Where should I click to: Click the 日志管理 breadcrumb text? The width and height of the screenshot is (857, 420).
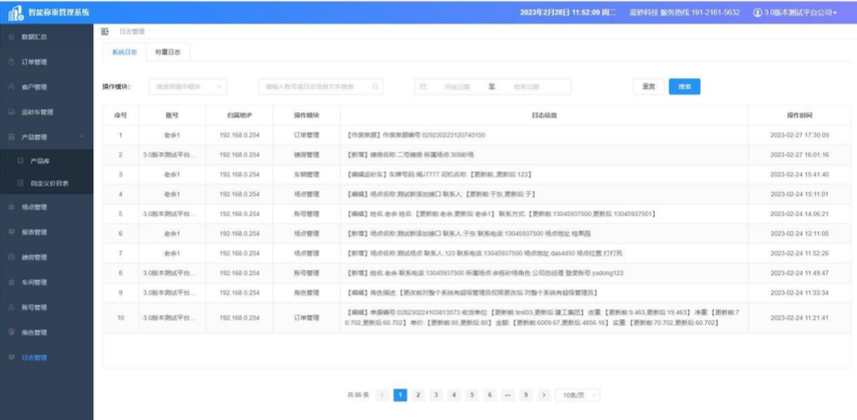click(x=132, y=32)
